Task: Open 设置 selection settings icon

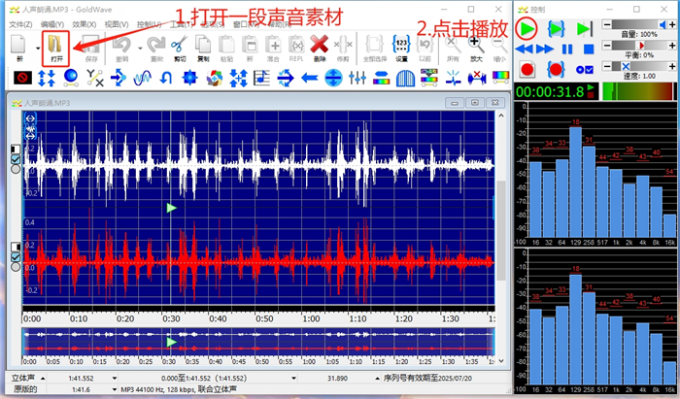Action: pyautogui.click(x=401, y=48)
